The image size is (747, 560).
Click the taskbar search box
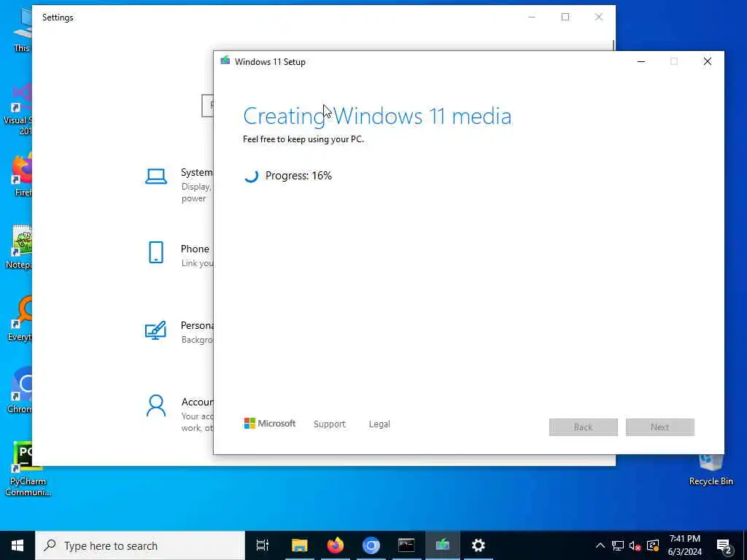tap(140, 545)
